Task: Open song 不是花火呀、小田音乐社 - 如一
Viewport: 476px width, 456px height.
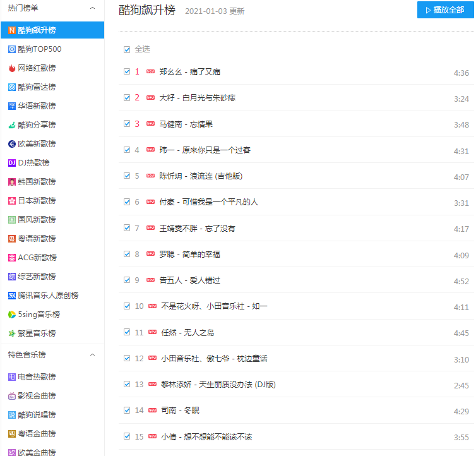Action: (214, 306)
